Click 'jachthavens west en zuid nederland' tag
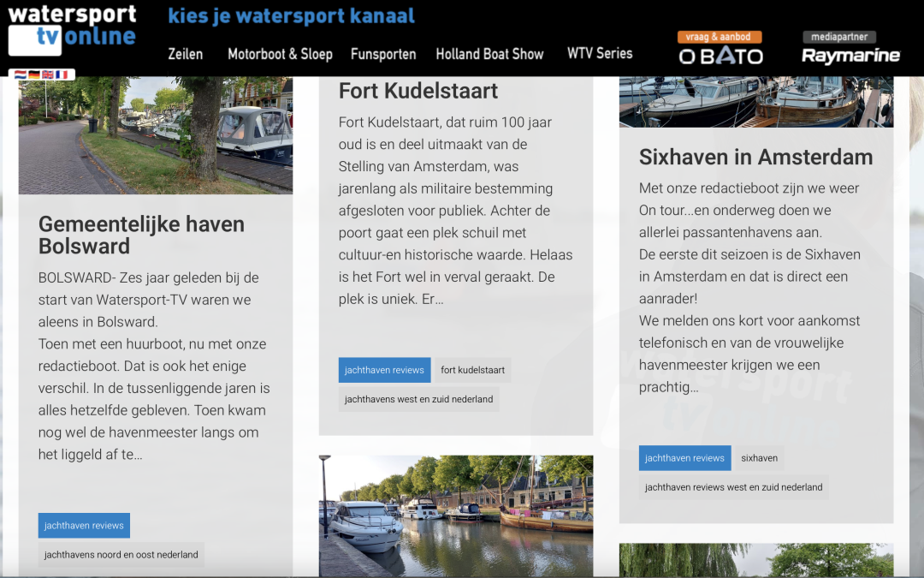Image resolution: width=924 pixels, height=578 pixels. (418, 399)
